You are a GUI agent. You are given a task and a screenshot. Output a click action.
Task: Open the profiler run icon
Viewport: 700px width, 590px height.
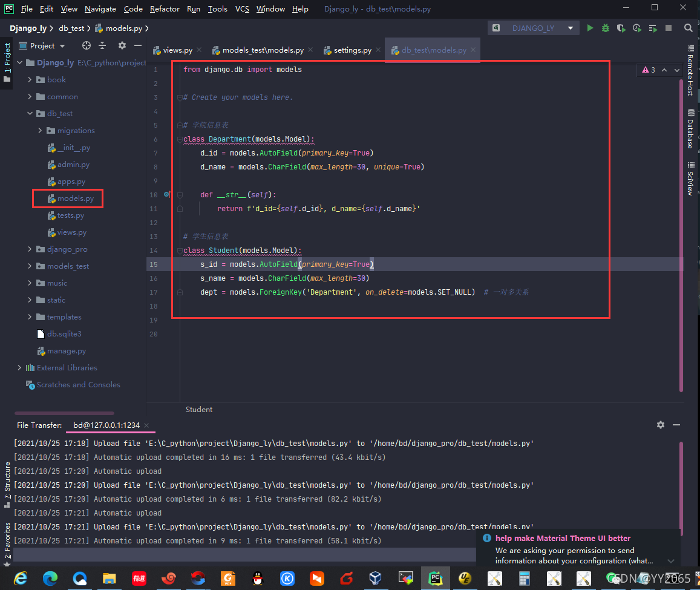pos(637,28)
